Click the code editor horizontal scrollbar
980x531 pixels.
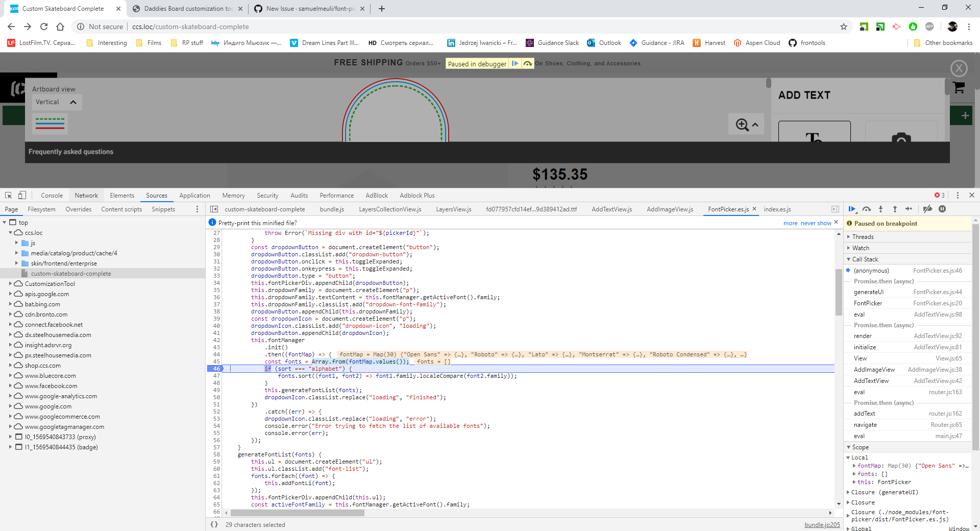pos(298,513)
